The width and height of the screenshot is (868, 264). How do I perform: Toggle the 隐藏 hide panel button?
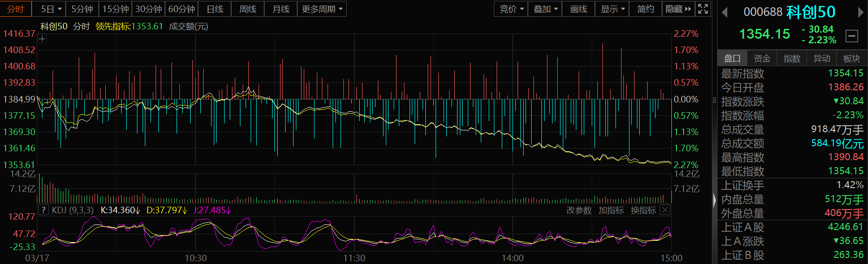[x=678, y=9]
